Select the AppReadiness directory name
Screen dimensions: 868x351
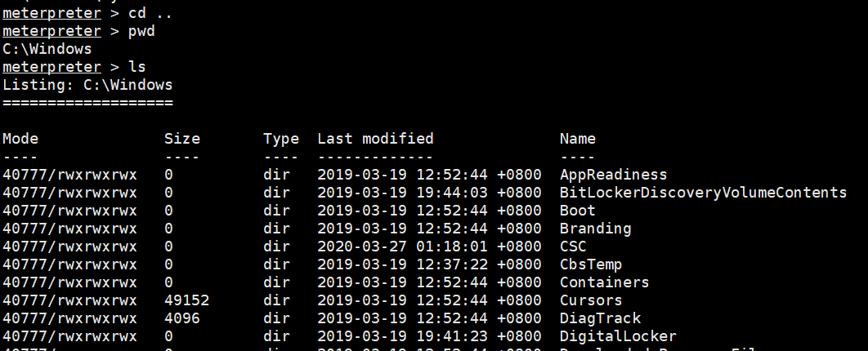click(613, 175)
